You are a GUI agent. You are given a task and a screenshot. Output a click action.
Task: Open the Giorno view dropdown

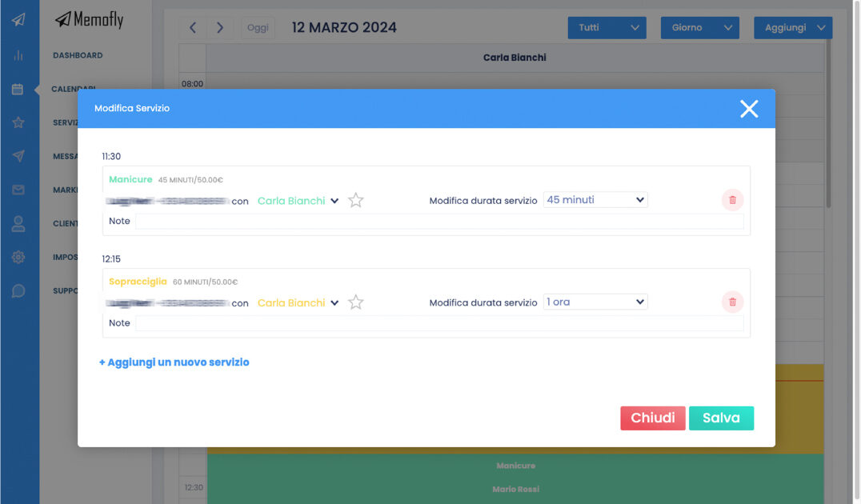tap(699, 27)
